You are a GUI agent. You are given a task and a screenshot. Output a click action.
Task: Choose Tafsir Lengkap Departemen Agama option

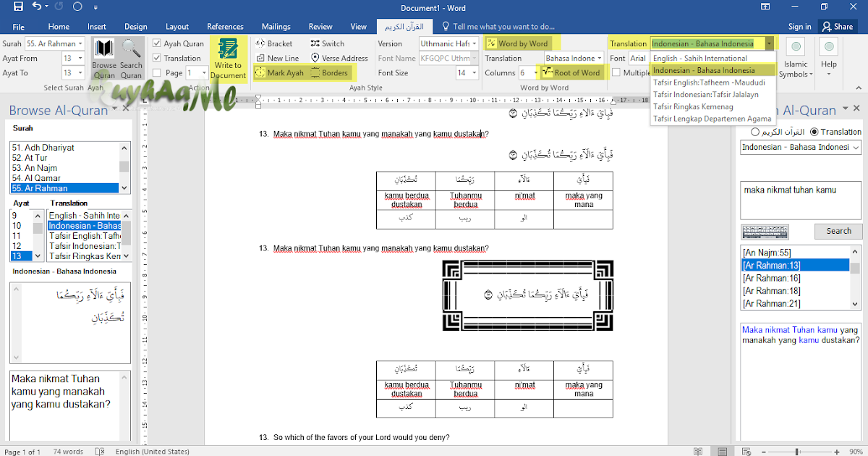pos(712,119)
